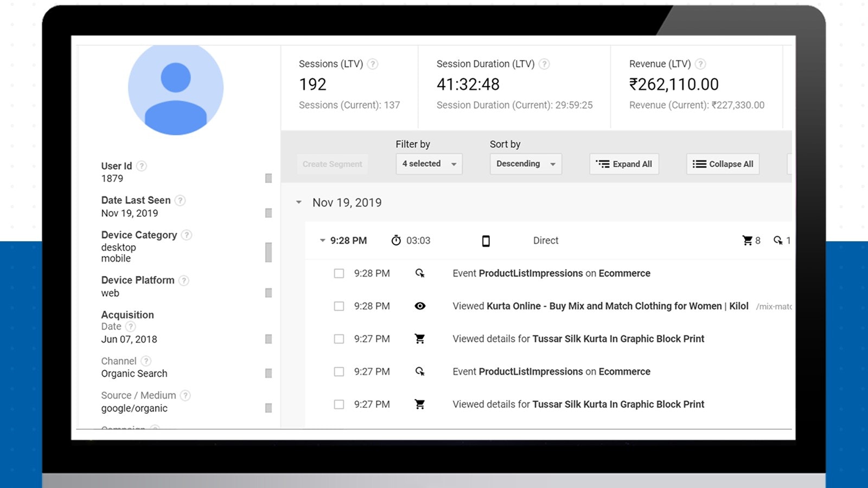Click the mobile device icon in session header

tap(486, 240)
